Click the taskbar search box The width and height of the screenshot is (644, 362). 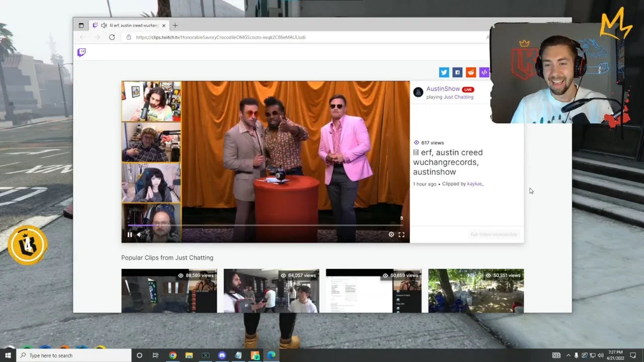pyautogui.click(x=74, y=355)
